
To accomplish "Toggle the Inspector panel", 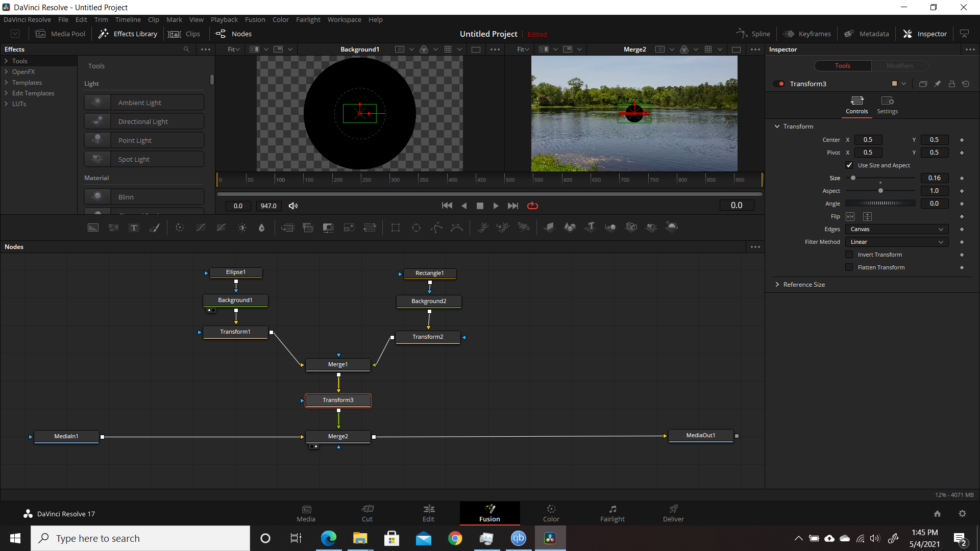I will click(x=925, y=34).
